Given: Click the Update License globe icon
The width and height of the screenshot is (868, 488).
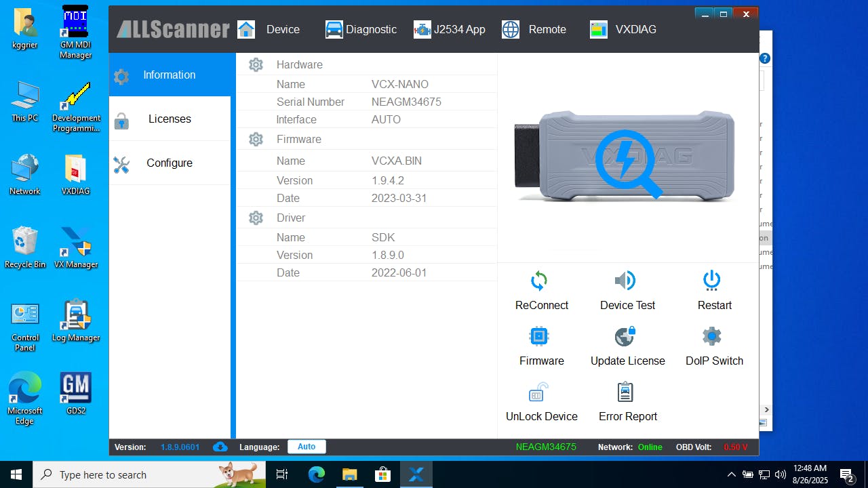Looking at the screenshot, I should pos(625,336).
